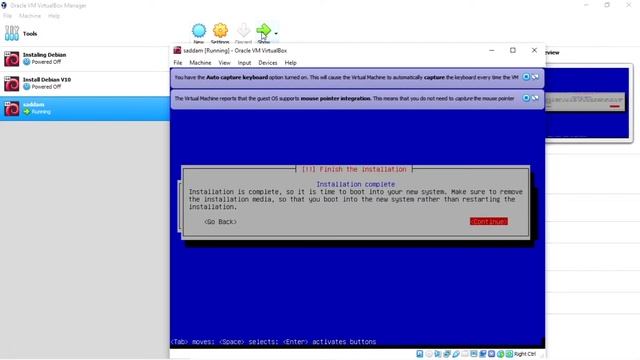This screenshot has width=640, height=360.
Task: Click the Installation complete heading text
Action: pos(356,184)
